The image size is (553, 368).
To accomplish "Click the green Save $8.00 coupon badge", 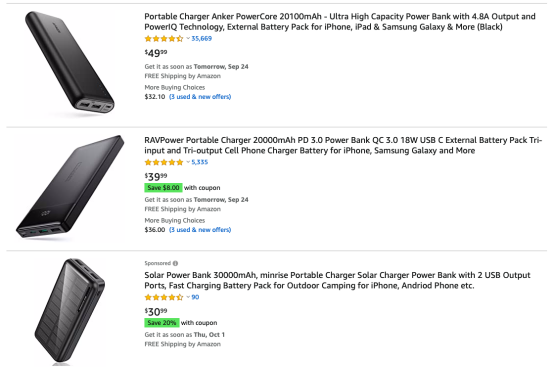I will (x=163, y=188).
